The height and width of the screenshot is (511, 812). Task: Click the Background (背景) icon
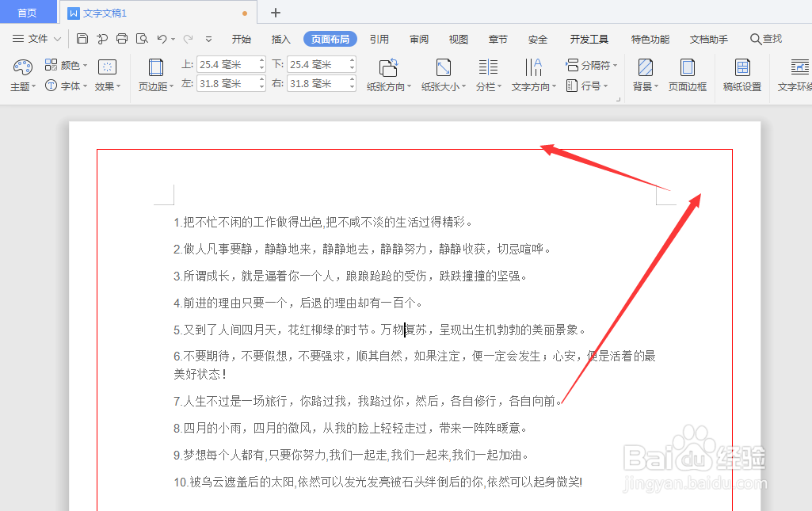point(646,67)
